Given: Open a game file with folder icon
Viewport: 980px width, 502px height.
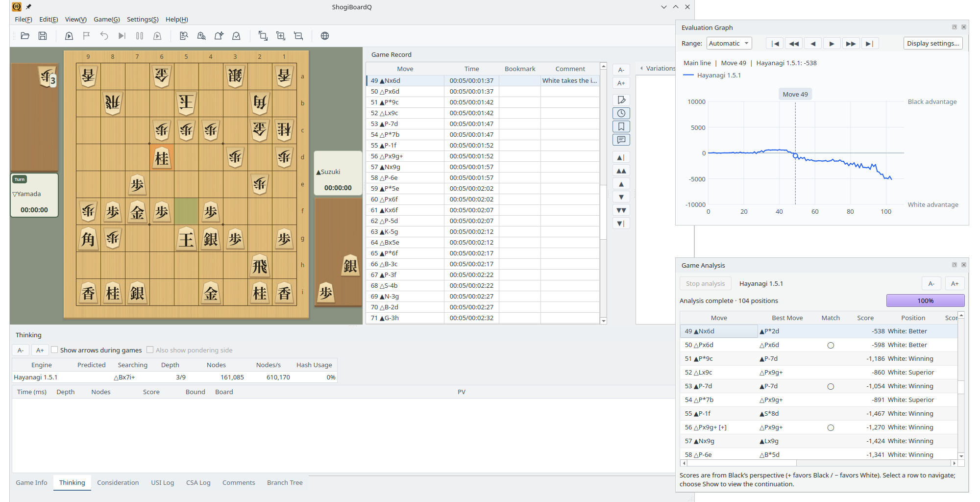Looking at the screenshot, I should click(25, 36).
